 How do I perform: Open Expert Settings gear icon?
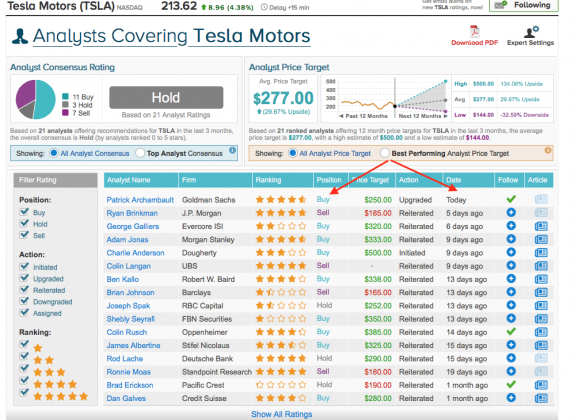(531, 32)
